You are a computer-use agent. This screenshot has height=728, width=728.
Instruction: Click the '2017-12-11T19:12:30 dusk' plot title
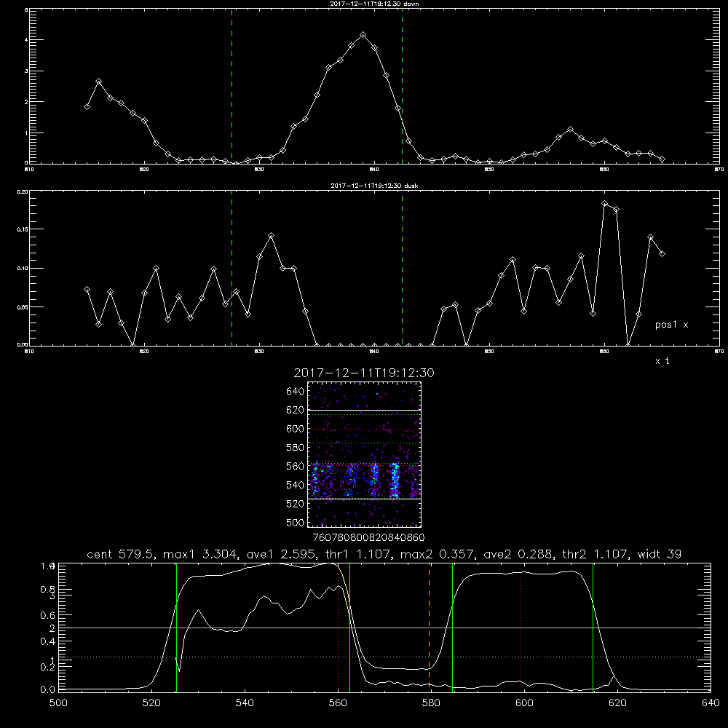point(374,186)
